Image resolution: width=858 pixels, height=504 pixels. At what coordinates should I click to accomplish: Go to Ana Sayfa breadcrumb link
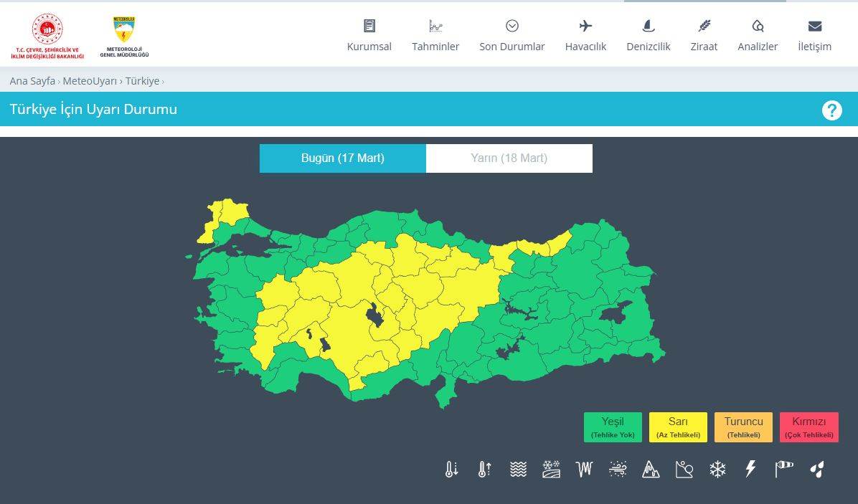pyautogui.click(x=32, y=81)
